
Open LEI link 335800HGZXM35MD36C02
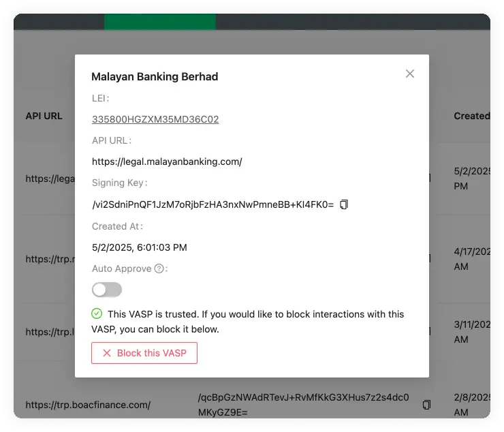coord(155,119)
